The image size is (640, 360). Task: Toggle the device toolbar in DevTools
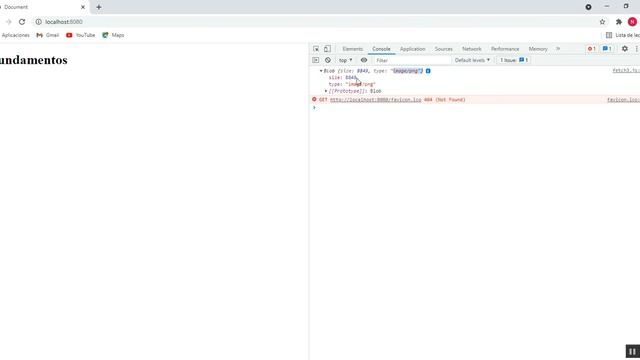(327, 49)
